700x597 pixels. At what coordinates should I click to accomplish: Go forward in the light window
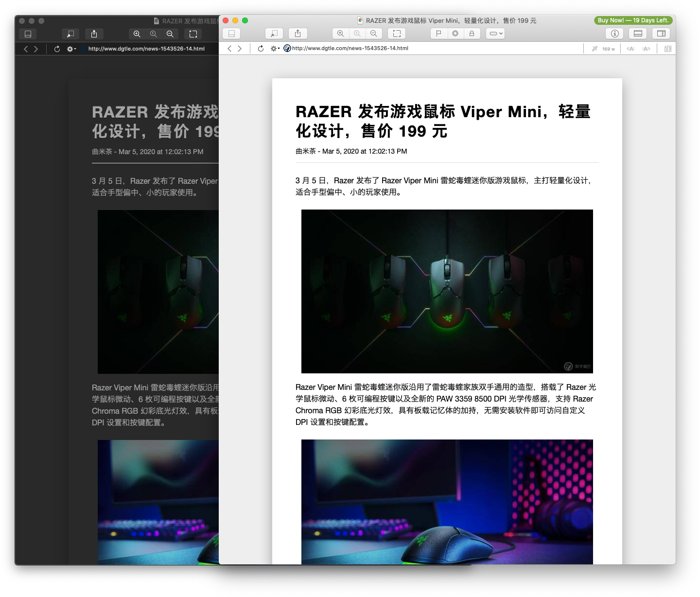(x=240, y=49)
